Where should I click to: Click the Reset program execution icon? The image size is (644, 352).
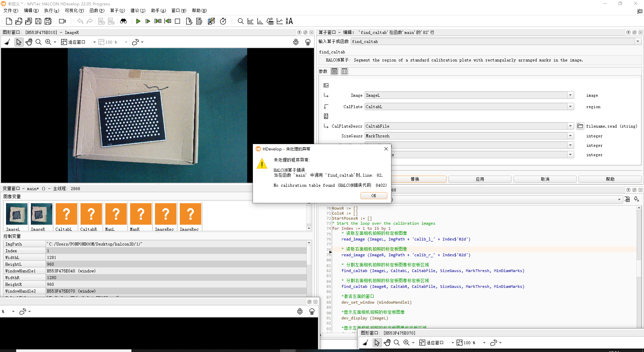coord(189,21)
